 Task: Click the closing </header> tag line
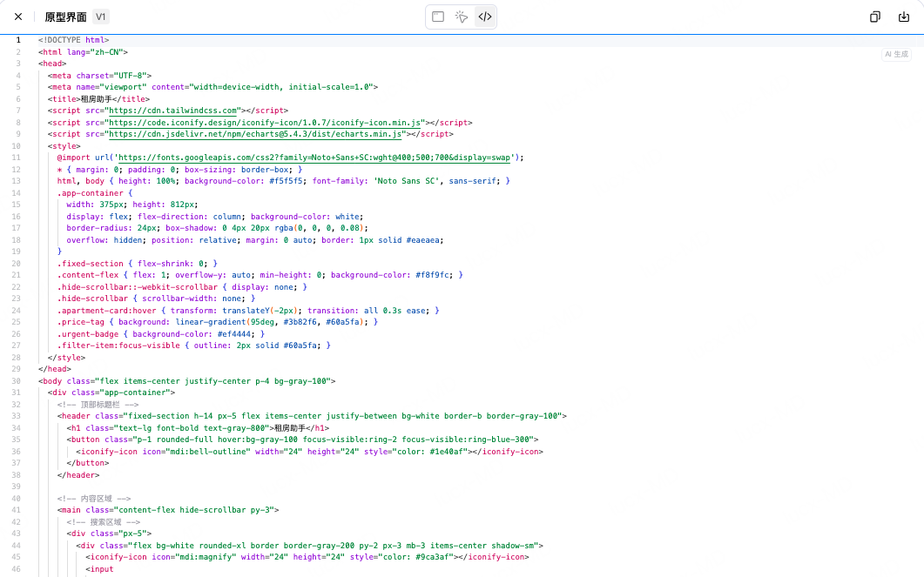pyautogui.click(x=78, y=476)
